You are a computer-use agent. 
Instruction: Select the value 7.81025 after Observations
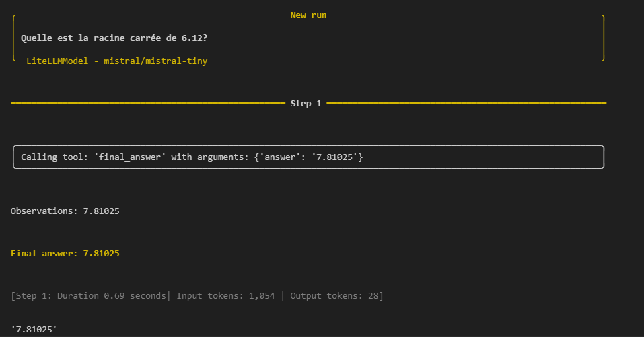[101, 211]
